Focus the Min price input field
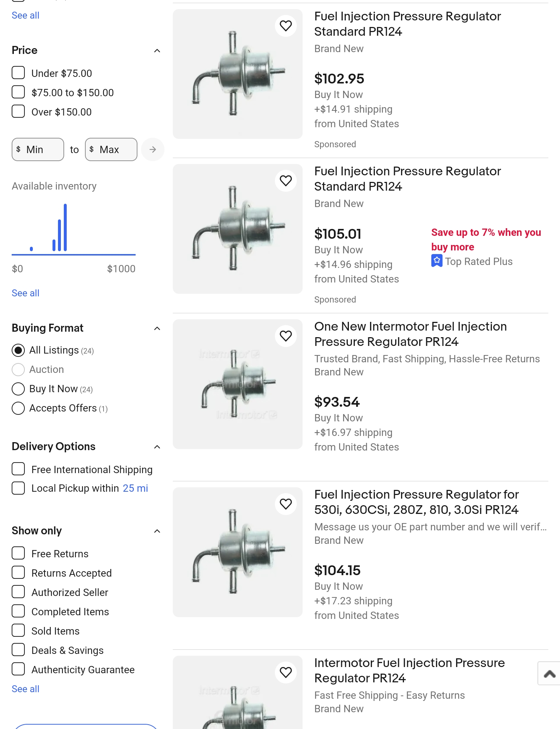 tap(38, 149)
